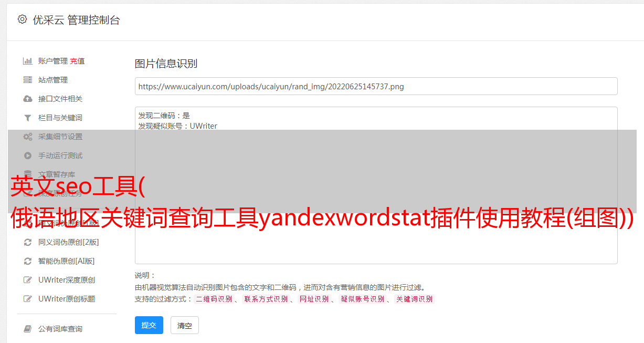Click the server icon beside 站点管理

point(28,80)
